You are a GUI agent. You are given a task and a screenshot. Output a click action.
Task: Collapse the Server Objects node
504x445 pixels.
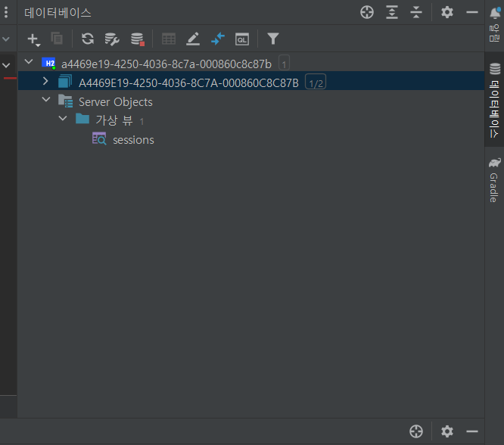[46, 100]
